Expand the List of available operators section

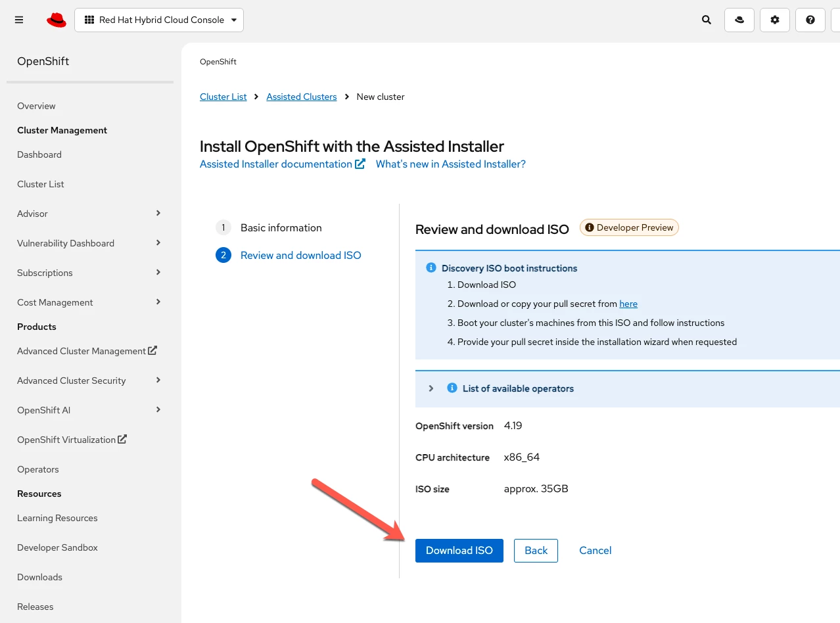coord(431,388)
